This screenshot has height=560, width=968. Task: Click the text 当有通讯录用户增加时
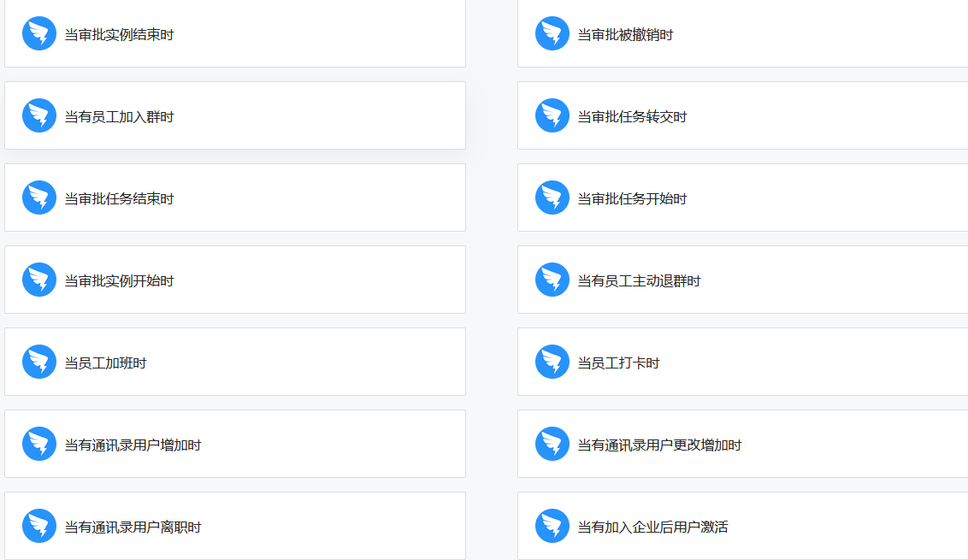point(133,445)
